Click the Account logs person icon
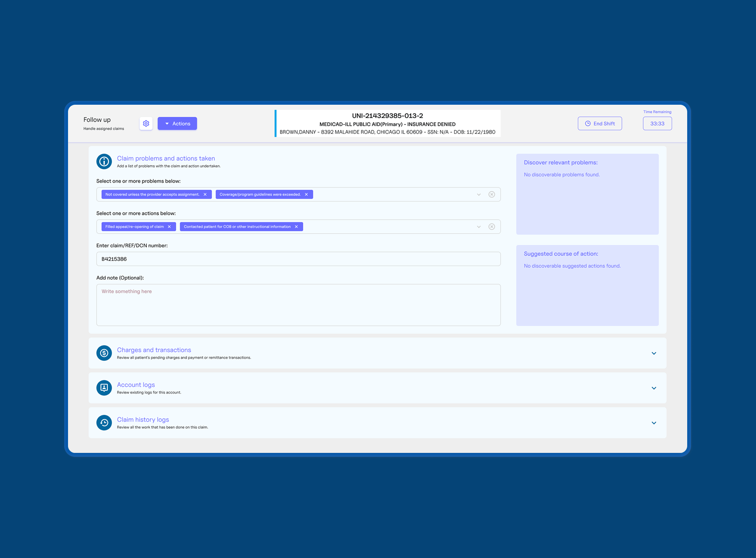Viewport: 756px width, 558px height. pos(104,388)
